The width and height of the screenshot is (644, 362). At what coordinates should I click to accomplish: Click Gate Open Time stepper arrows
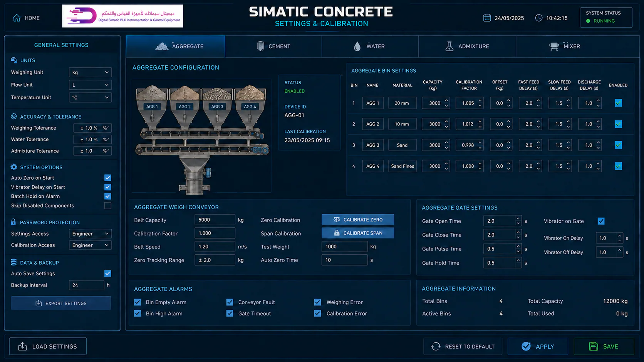pos(518,221)
